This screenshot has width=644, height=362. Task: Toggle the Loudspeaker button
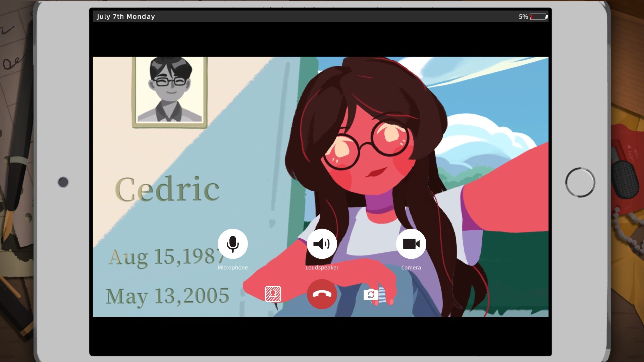tap(322, 244)
